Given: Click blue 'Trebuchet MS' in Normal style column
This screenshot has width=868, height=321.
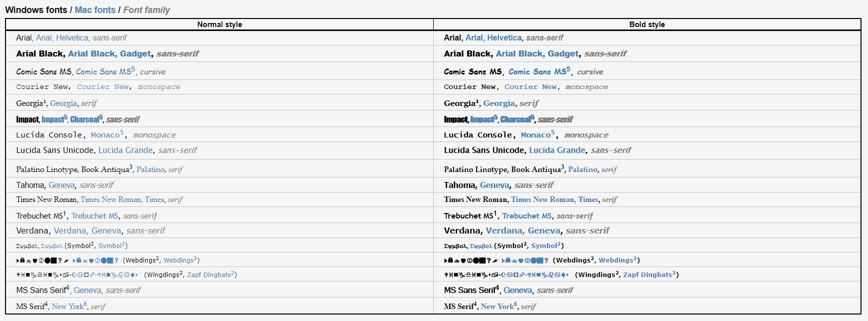Looking at the screenshot, I should point(95,216).
